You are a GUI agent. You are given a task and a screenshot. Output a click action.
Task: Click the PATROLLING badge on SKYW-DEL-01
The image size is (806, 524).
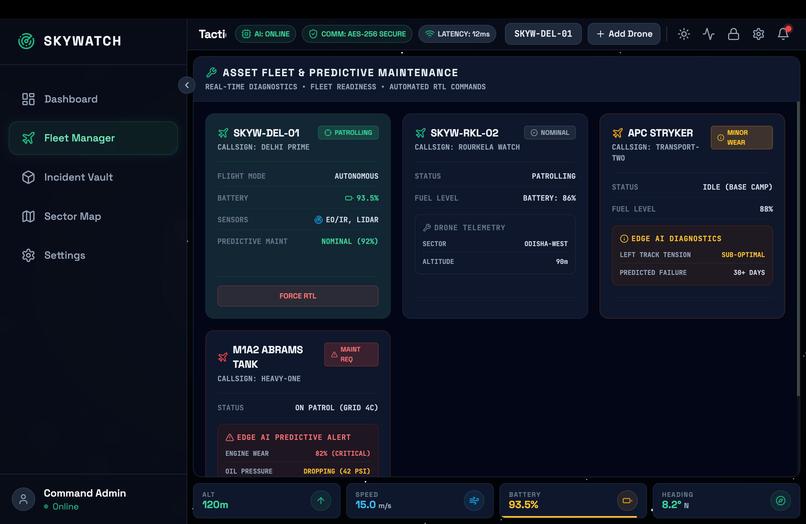point(349,133)
